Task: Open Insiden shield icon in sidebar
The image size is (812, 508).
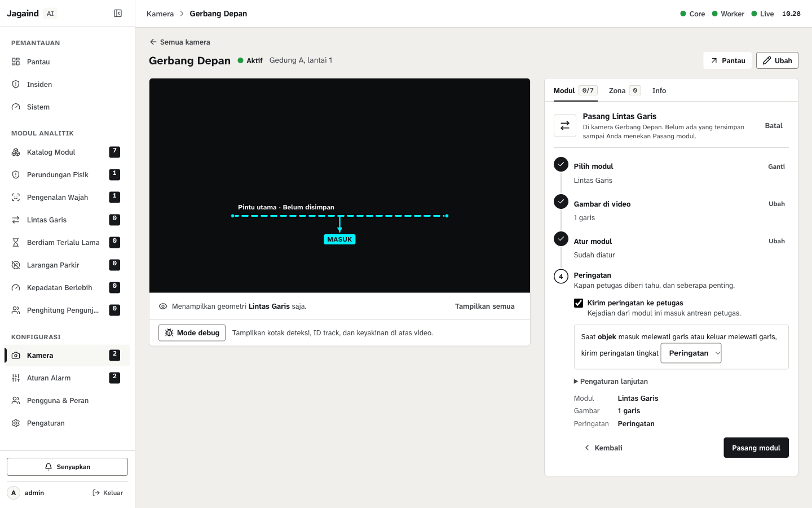Action: 16,85
